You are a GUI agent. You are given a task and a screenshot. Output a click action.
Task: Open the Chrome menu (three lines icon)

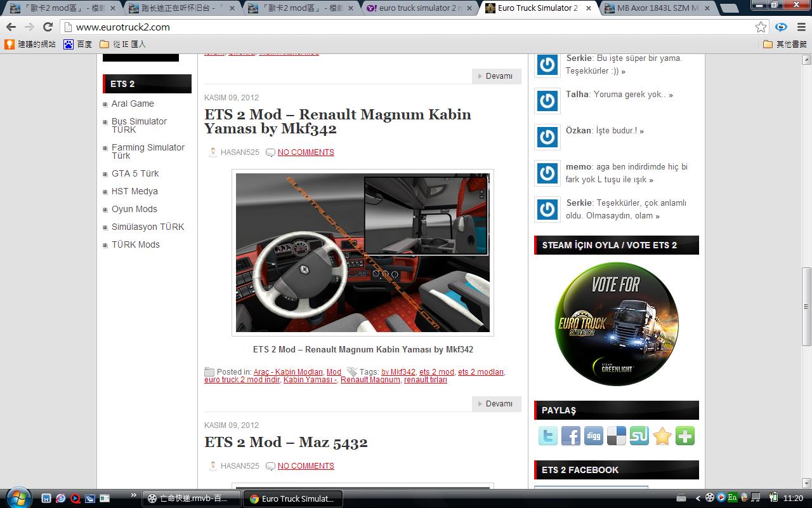[800, 27]
